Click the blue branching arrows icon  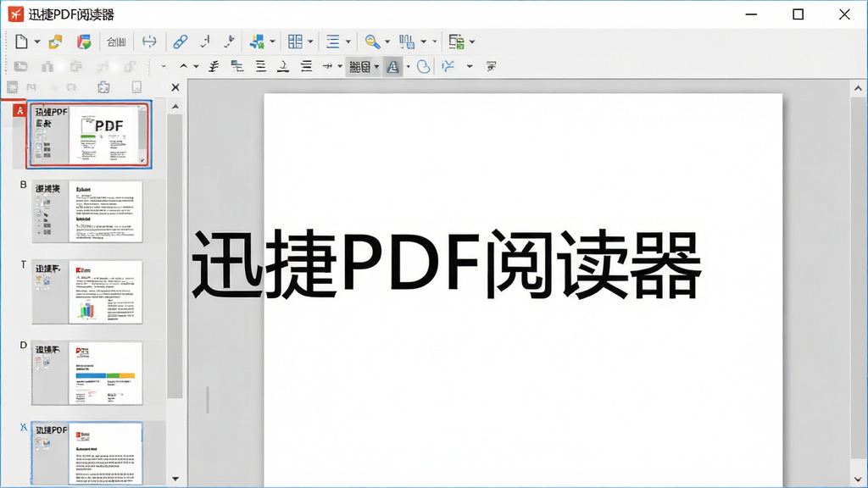448,66
